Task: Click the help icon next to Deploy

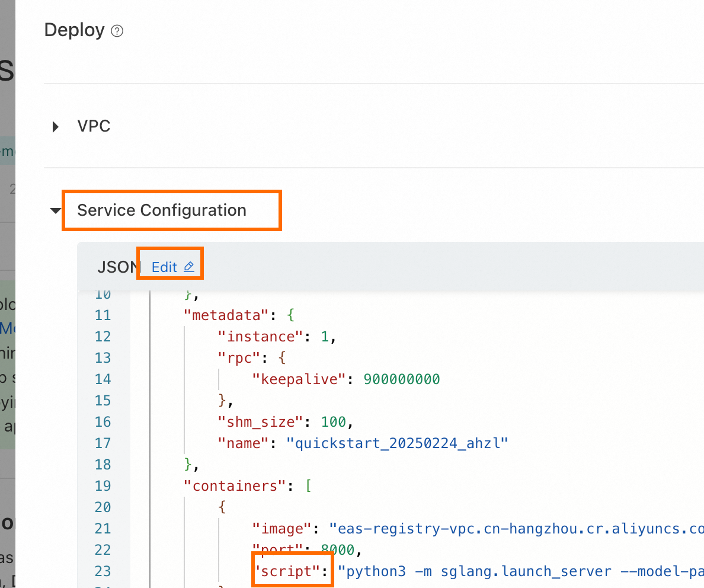Action: coord(117,31)
